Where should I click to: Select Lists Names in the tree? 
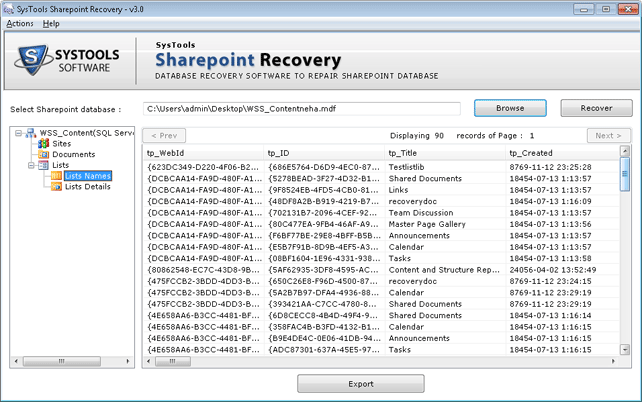pos(88,176)
